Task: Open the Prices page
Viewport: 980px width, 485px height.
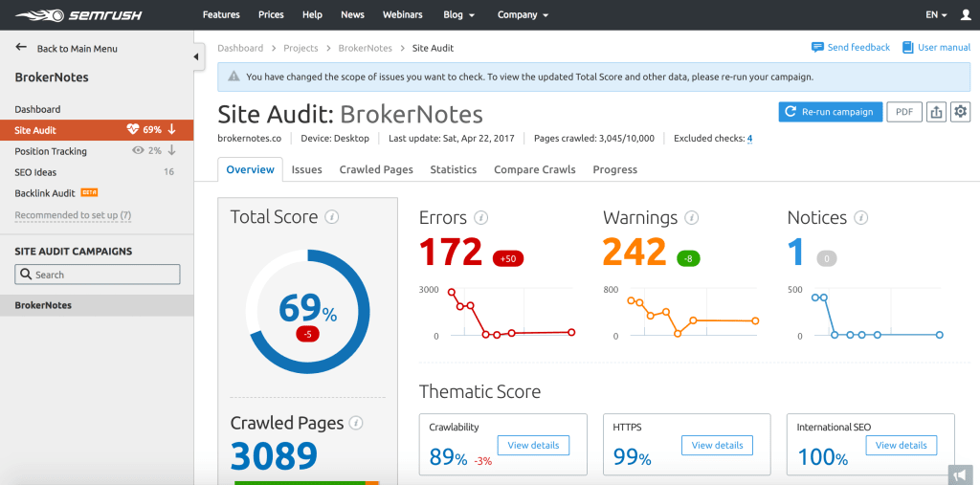Action: coord(271,15)
